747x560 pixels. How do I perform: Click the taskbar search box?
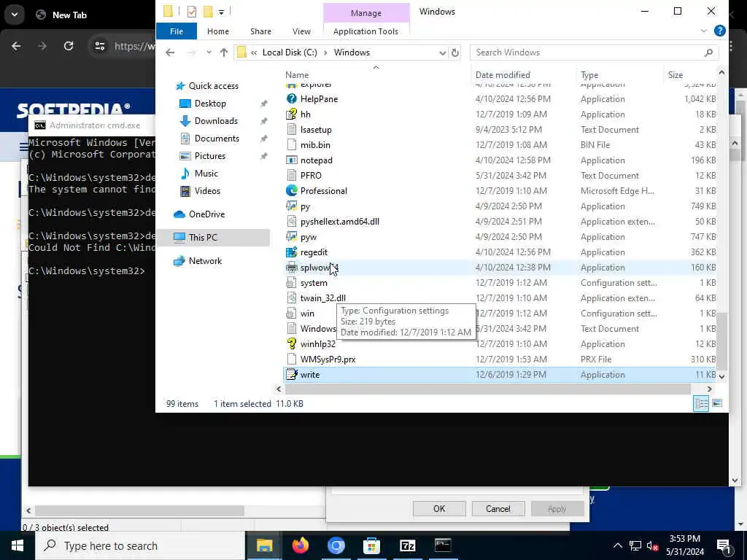[x=140, y=545]
